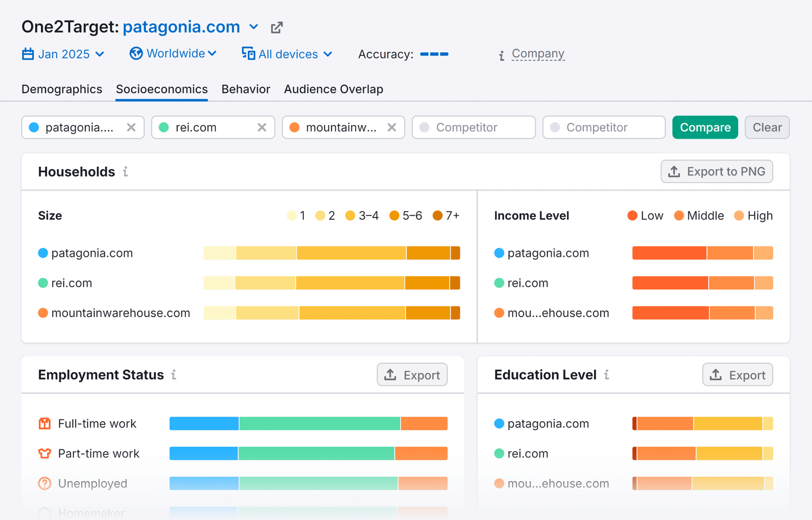This screenshot has height=520, width=812.
Task: Click patagonia.com household size bar
Action: (332, 253)
